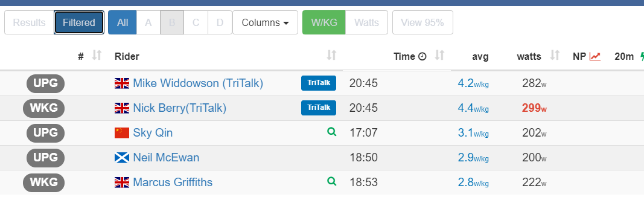Viewport: 644px width, 220px height.
Task: Click the UPG badge for Neil McEwan
Action: click(46, 158)
